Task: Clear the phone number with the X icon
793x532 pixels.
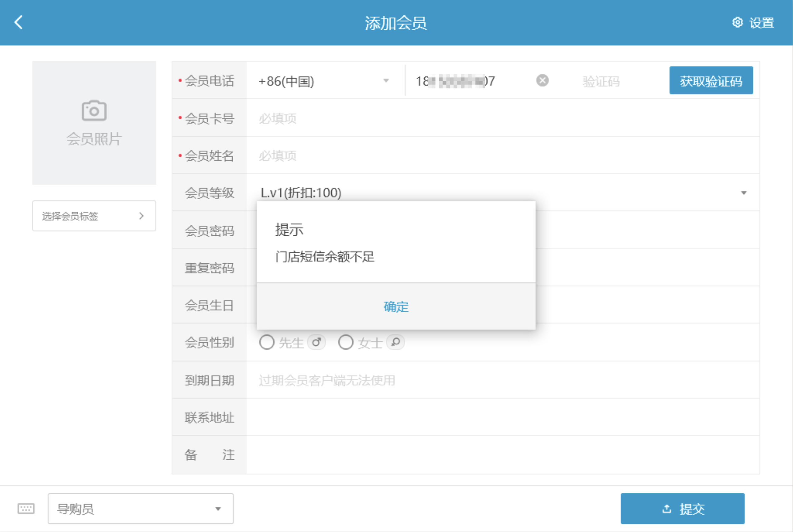Action: (x=542, y=81)
